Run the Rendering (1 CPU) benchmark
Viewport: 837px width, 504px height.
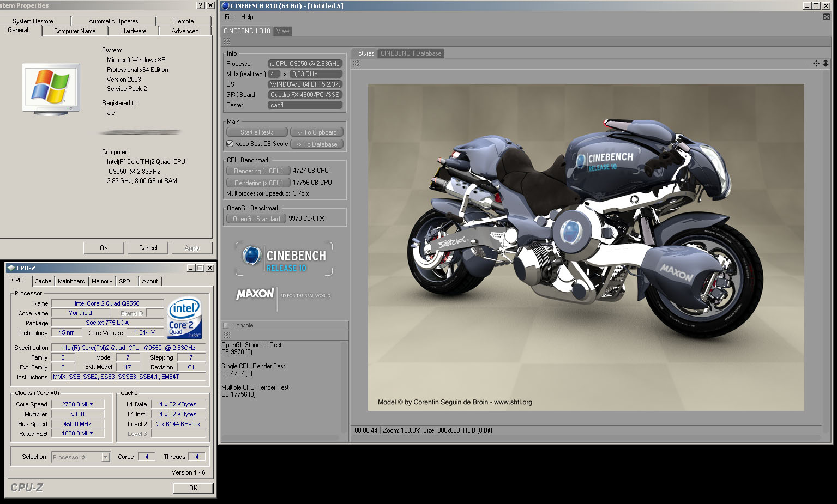[x=258, y=171]
